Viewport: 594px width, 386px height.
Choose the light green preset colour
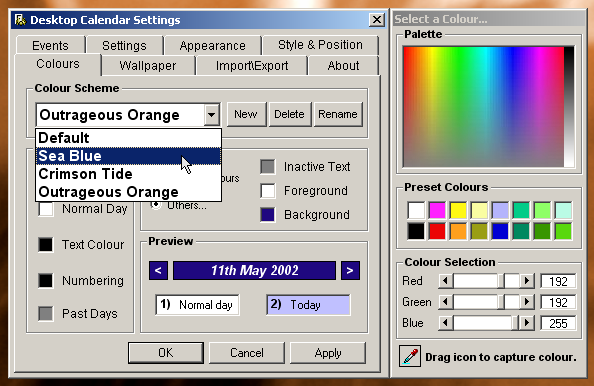(542, 210)
